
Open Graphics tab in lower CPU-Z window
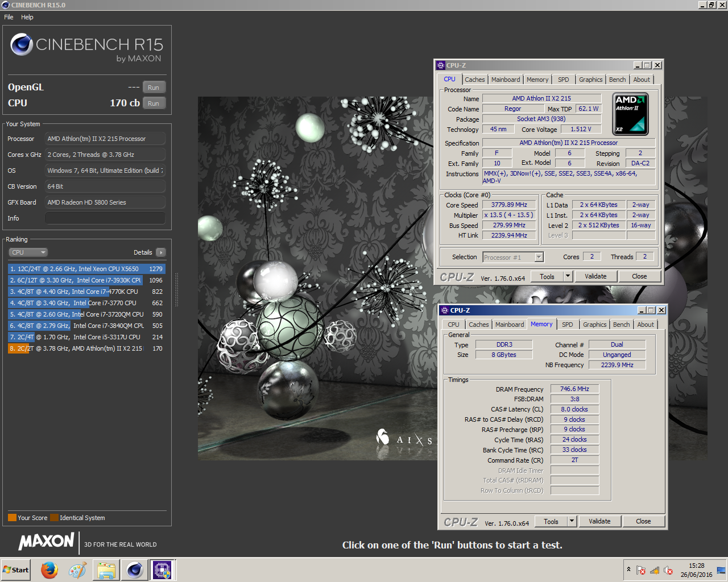594,325
